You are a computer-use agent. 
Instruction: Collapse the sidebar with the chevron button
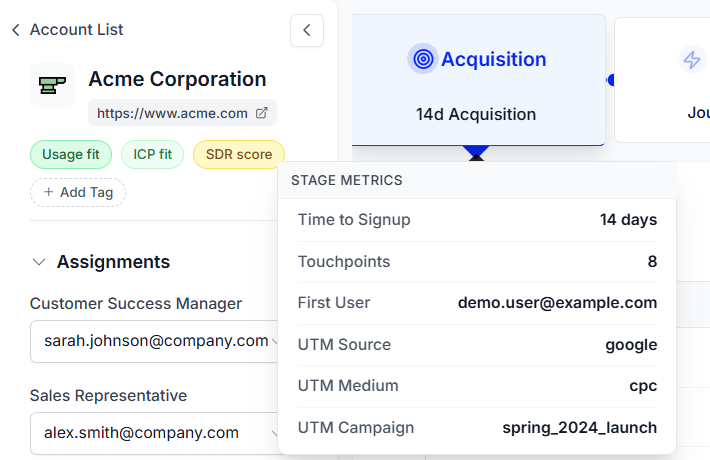pos(307,30)
